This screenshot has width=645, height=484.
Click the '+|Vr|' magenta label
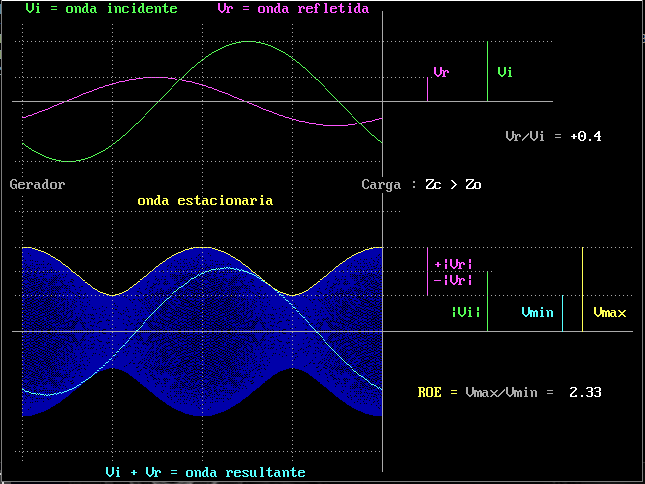[x=453, y=264]
